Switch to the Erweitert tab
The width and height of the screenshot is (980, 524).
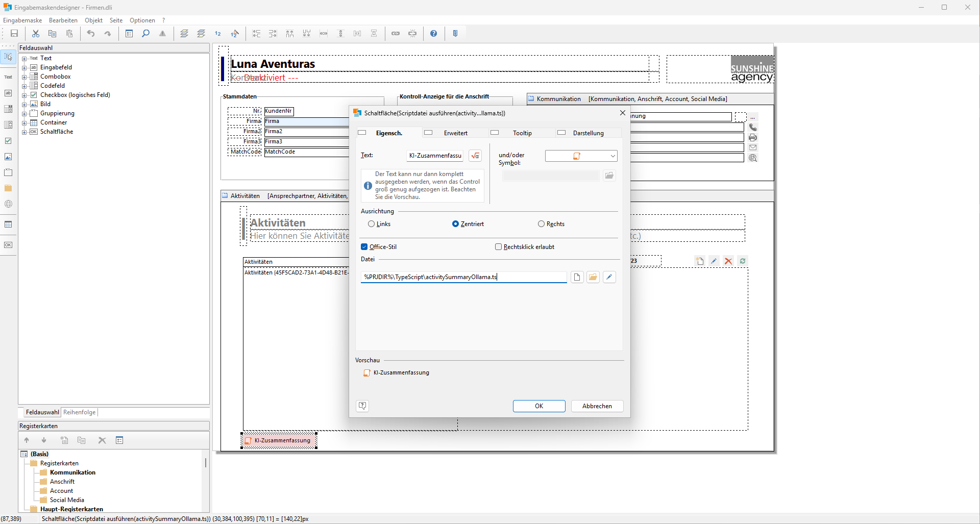pyautogui.click(x=455, y=133)
